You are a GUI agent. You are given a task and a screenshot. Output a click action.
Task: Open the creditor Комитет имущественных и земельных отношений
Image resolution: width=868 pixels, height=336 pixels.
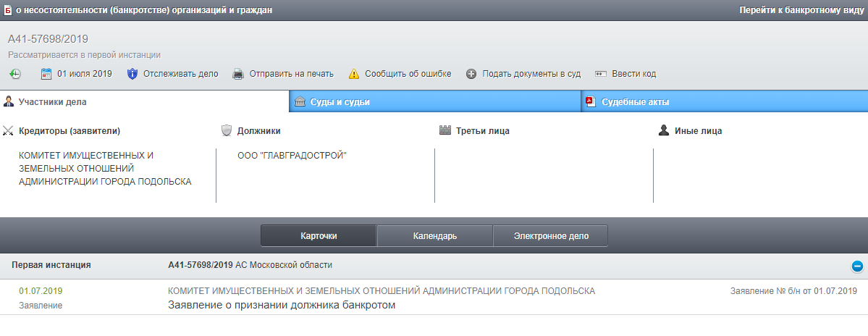click(105, 168)
